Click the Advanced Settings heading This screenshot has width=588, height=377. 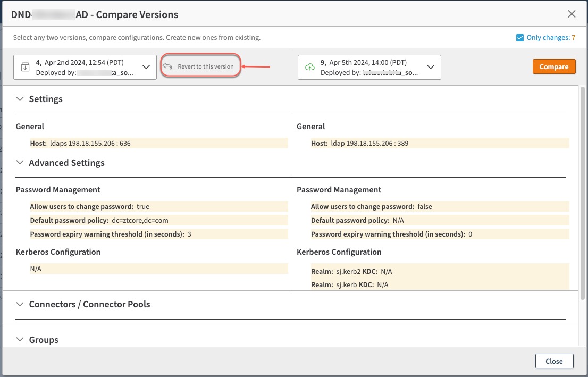coord(66,163)
